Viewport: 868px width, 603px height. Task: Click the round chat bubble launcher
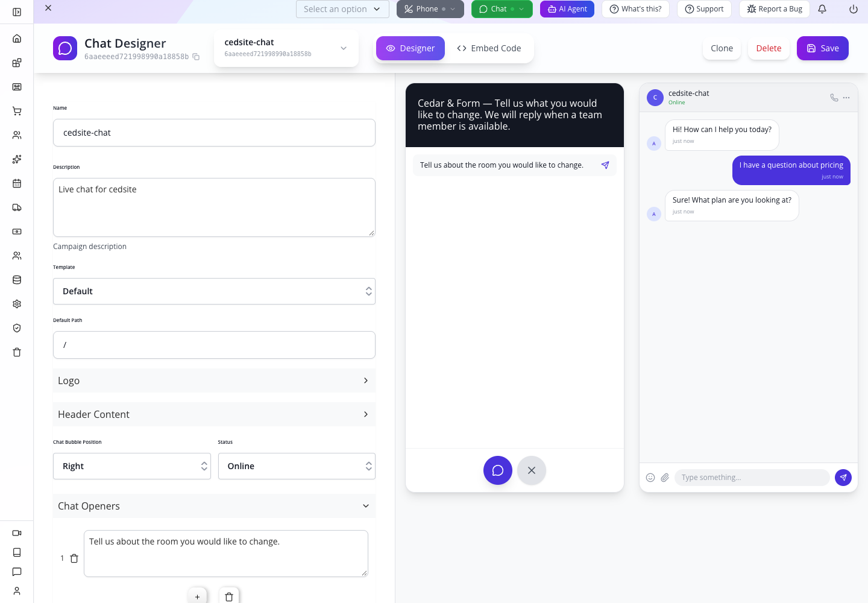[x=498, y=470]
